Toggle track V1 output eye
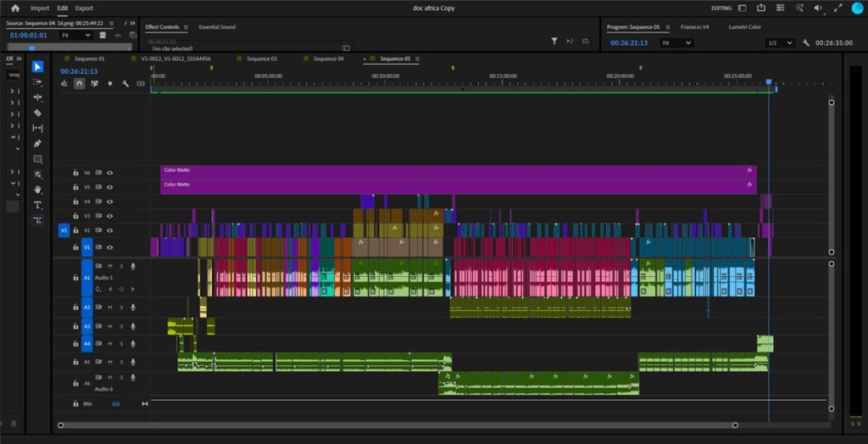 [110, 247]
